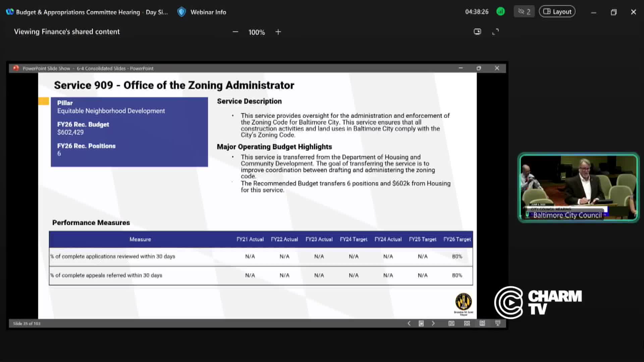
Task: Open the Webinar Info tab
Action: point(208,12)
